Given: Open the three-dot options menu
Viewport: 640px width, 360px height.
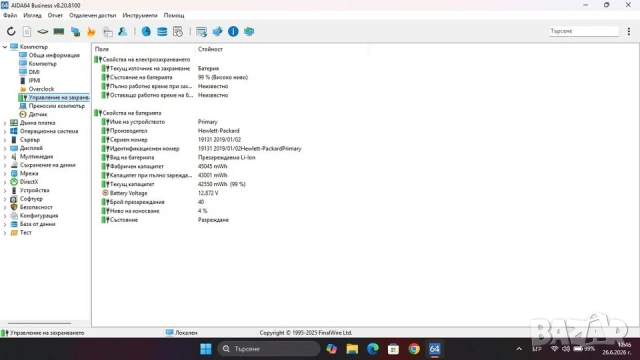Looking at the screenshot, I should [629, 31].
